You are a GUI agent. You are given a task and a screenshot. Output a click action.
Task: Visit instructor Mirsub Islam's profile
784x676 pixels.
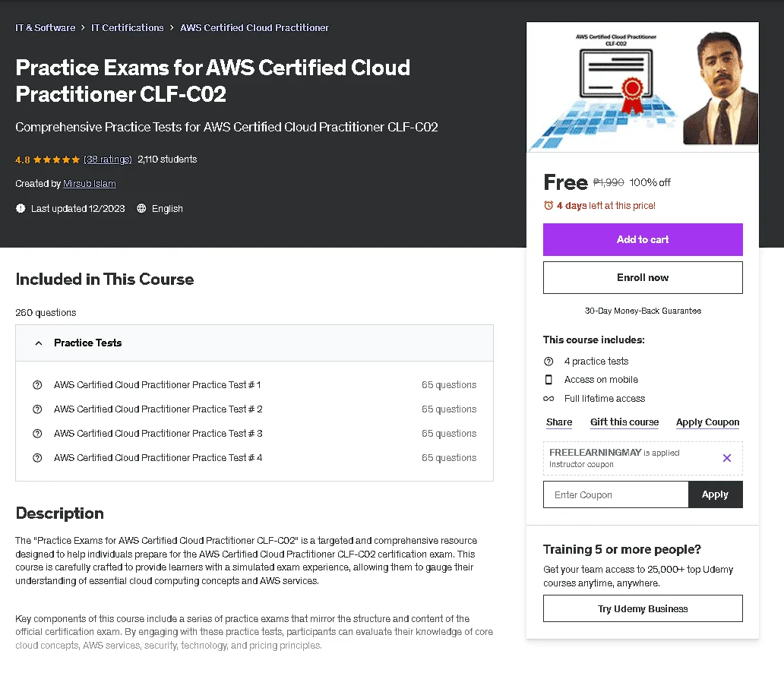(90, 184)
